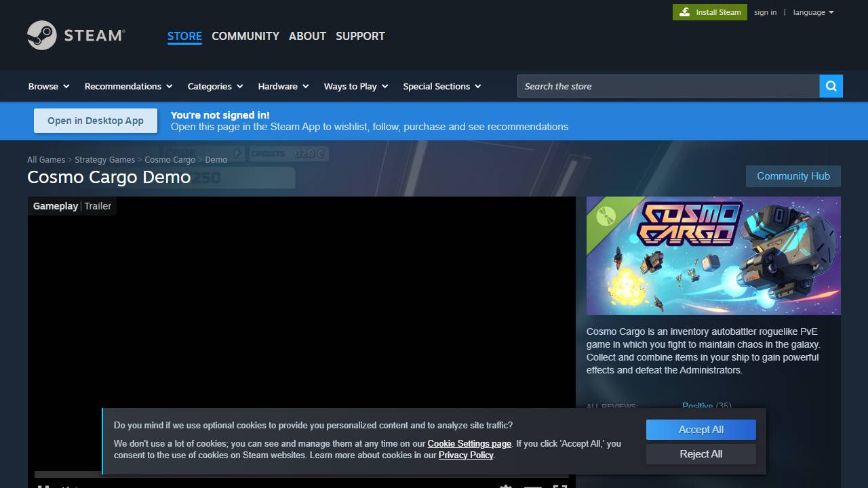
Task: Go to the STORE tab
Action: pos(184,36)
